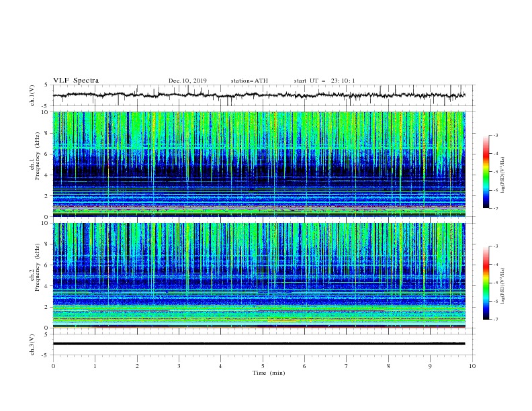Click the ch.3(V) axis label

pyautogui.click(x=32, y=345)
